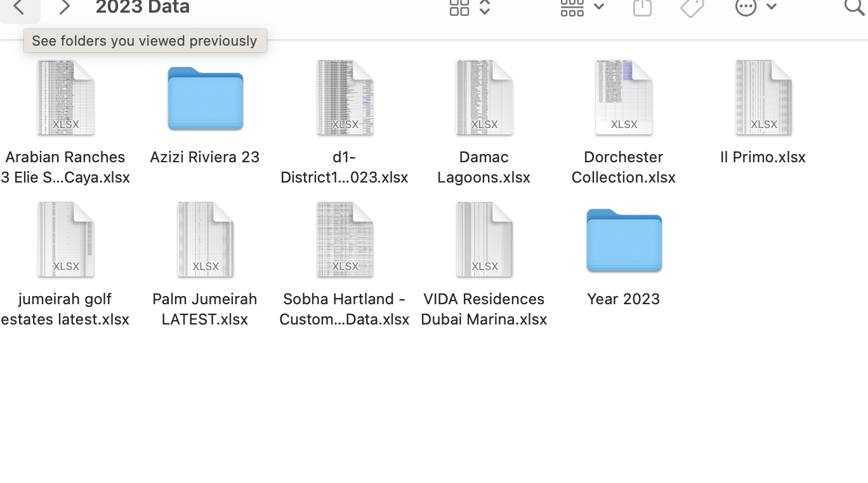The width and height of the screenshot is (868, 483).
Task: Go forward to the next folder
Action: (64, 8)
